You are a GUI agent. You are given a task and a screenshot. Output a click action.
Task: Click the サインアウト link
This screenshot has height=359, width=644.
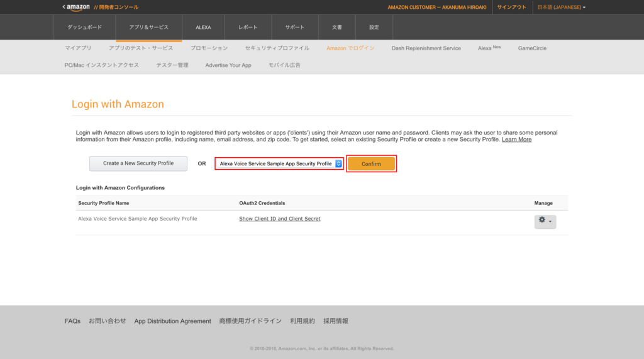(511, 8)
